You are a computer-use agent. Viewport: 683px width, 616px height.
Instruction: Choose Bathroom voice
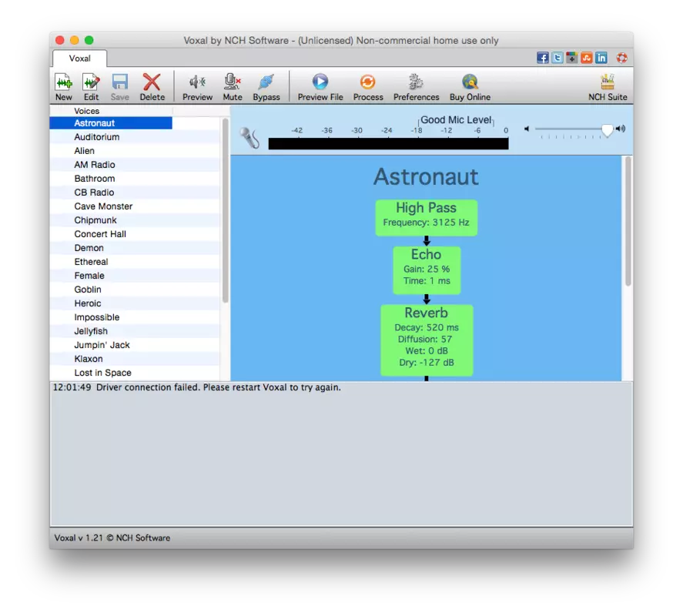coord(135,179)
